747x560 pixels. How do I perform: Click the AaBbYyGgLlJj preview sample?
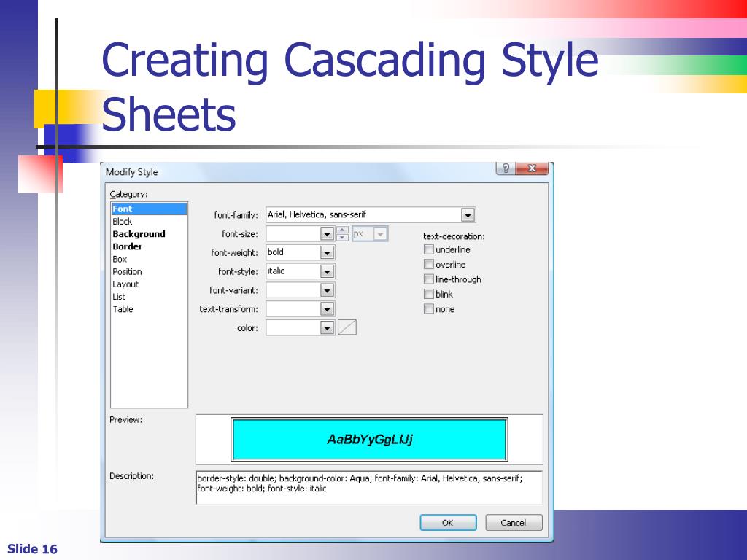370,439
